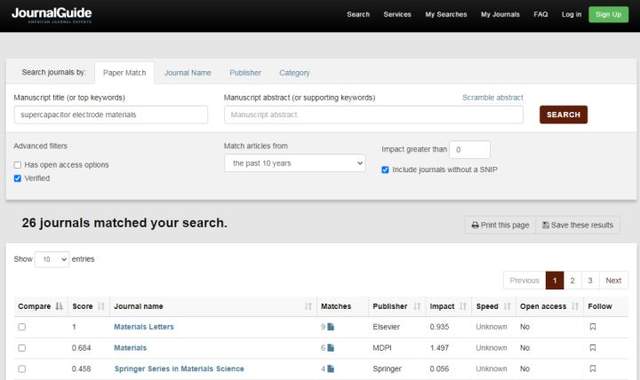Enable Has open access options filter
This screenshot has width=640, height=380.
pyautogui.click(x=17, y=165)
